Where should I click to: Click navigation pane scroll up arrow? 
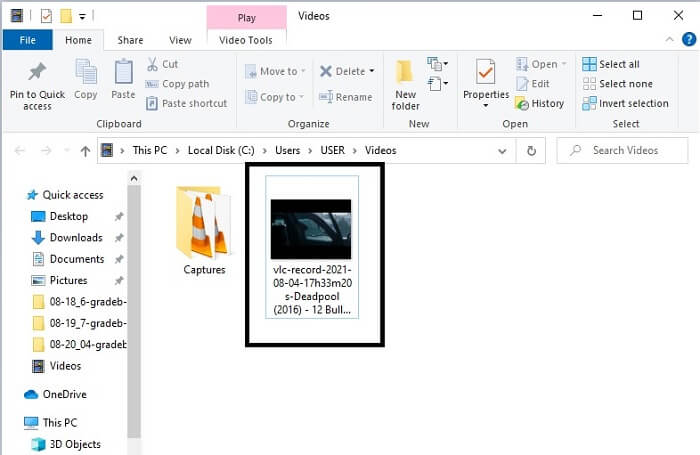click(x=133, y=179)
